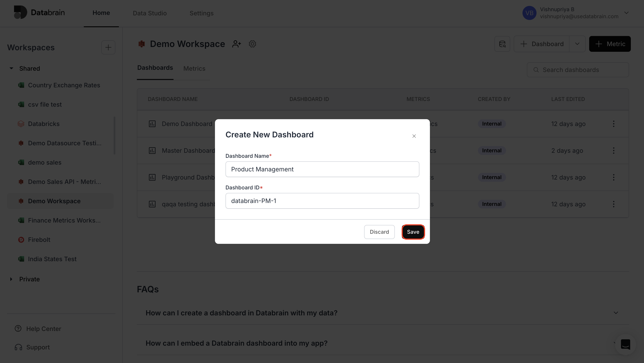
Task: Click the Databrain logo
Action: (x=39, y=12)
